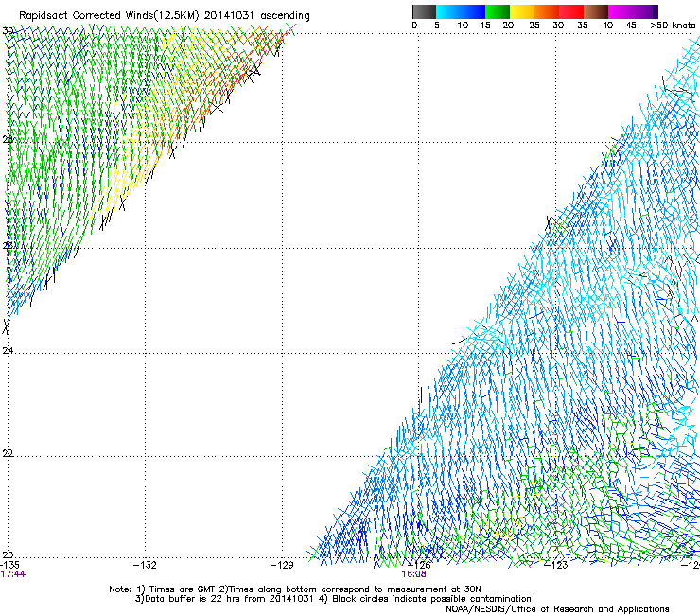Click the -123 longitude axis label

(556, 565)
